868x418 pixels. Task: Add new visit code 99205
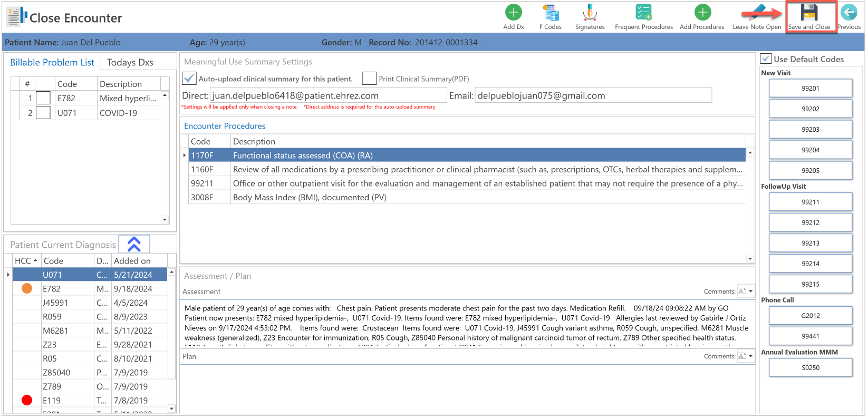tap(810, 170)
